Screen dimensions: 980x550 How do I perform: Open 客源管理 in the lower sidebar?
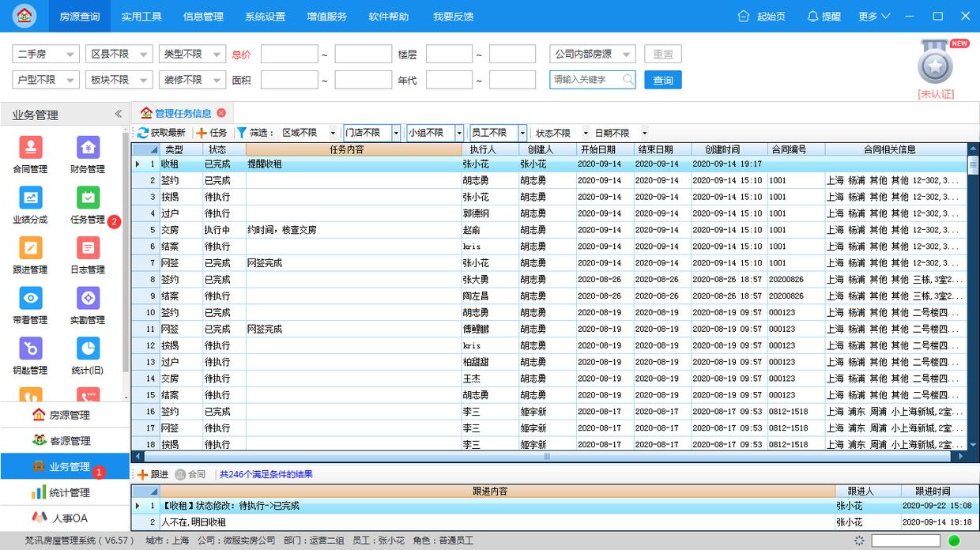pyautogui.click(x=63, y=440)
